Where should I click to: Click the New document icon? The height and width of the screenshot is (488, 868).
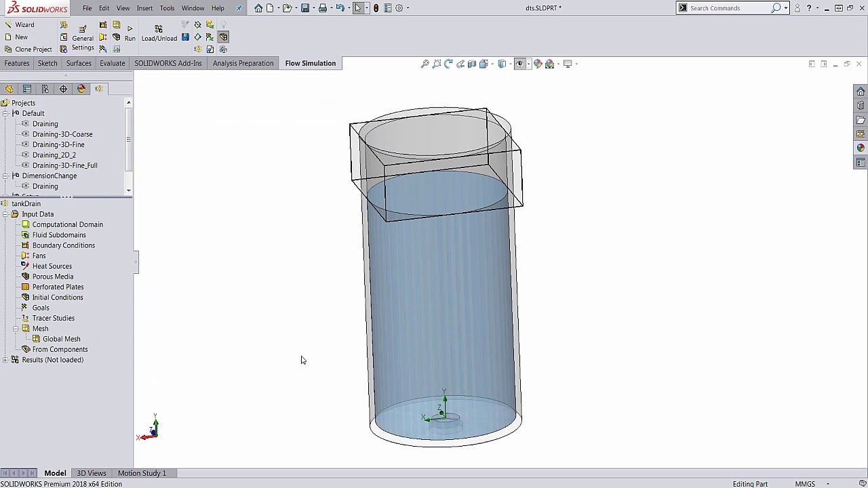point(270,8)
